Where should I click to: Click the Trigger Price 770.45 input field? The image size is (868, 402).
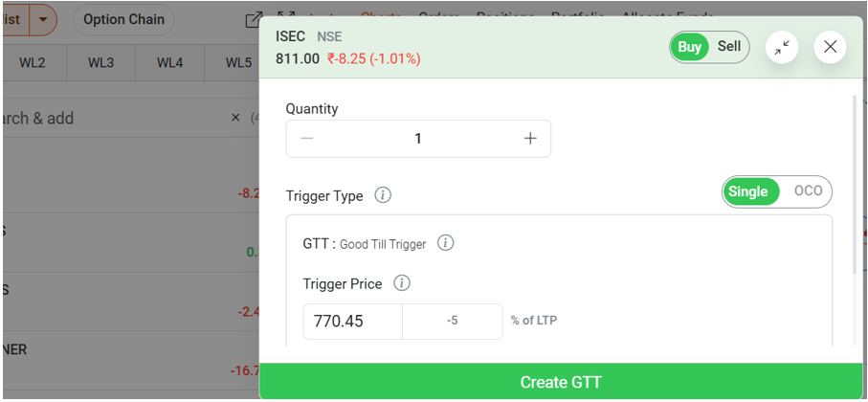click(x=352, y=322)
